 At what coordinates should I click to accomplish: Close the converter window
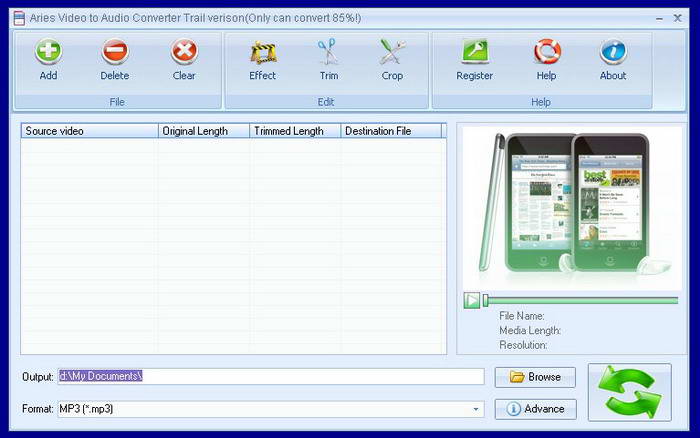pos(677,18)
